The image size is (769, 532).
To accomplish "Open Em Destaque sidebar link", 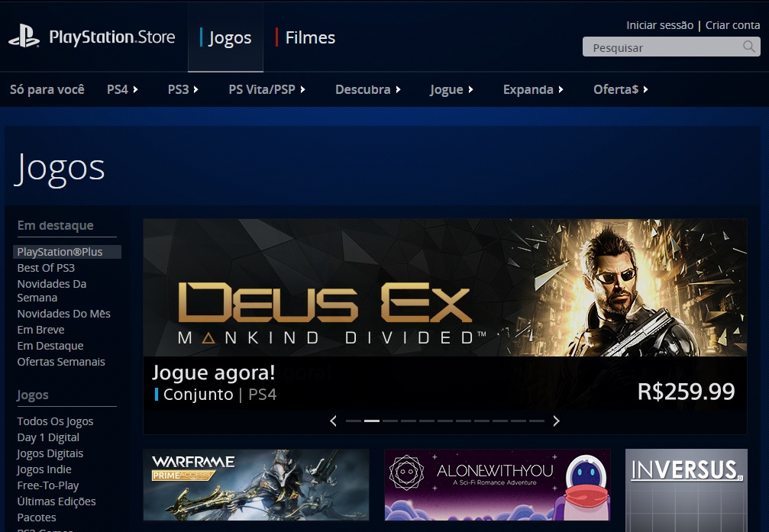I will [x=50, y=346].
